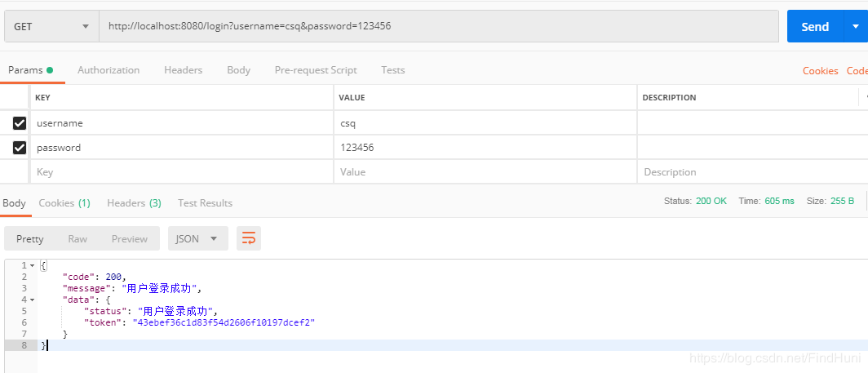The height and width of the screenshot is (373, 868).
Task: Open the Test Results tab
Action: tap(205, 203)
